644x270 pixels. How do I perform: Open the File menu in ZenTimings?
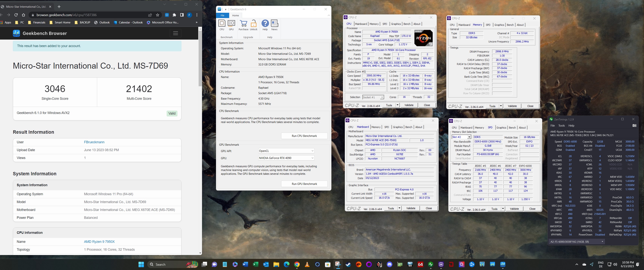pos(552,125)
